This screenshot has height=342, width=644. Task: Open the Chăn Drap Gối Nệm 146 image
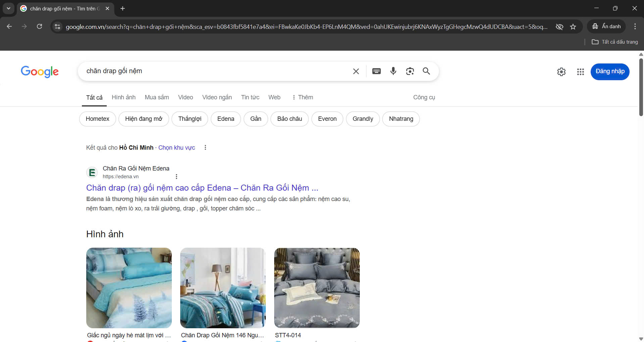pyautogui.click(x=223, y=288)
